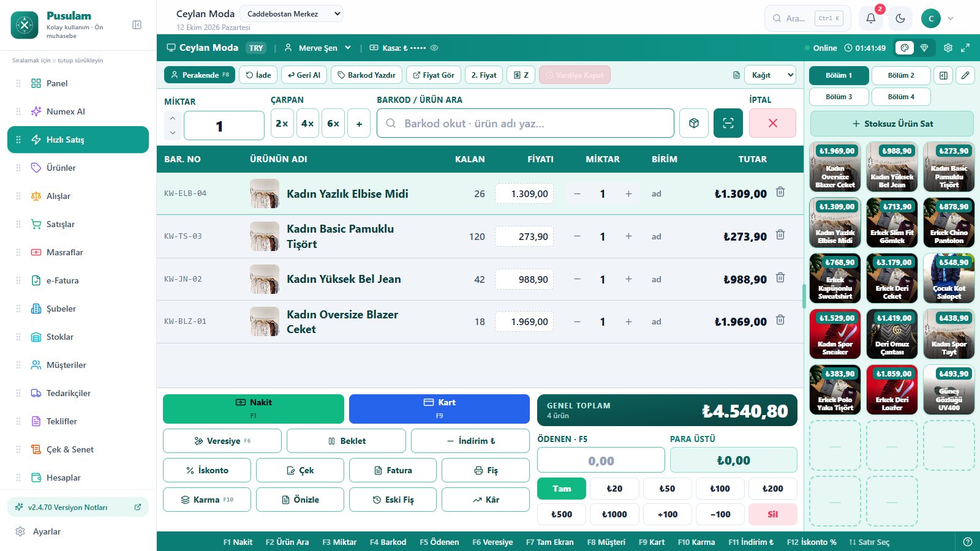The width and height of the screenshot is (980, 551).
Task: Decrease the Miktar quantity stepper down
Action: (173, 133)
